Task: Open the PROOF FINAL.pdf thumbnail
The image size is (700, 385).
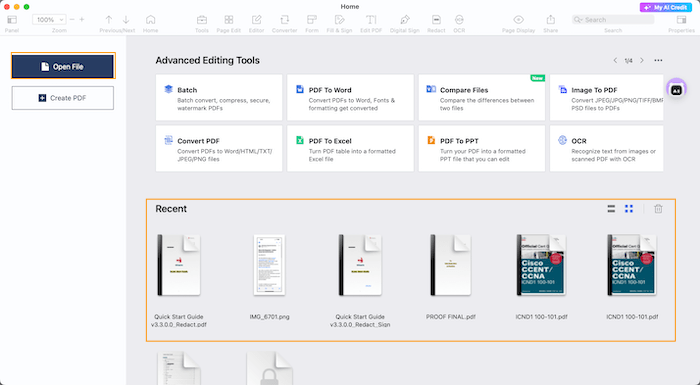Action: pyautogui.click(x=450, y=265)
